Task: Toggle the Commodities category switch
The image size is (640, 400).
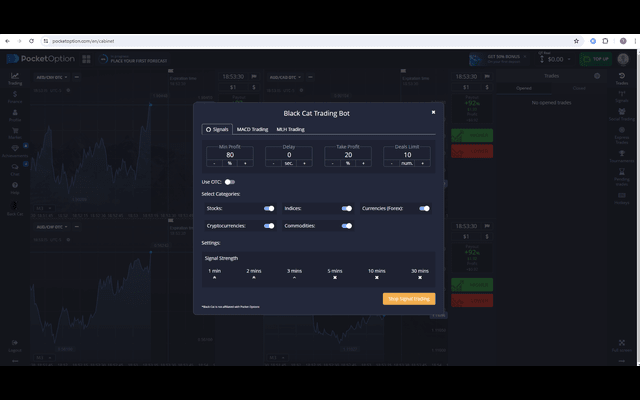Action: pyautogui.click(x=347, y=226)
